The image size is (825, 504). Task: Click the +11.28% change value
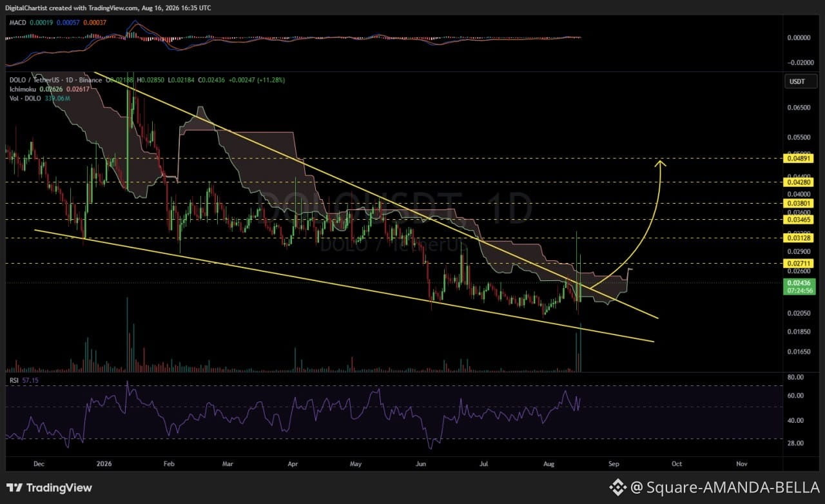[x=273, y=80]
